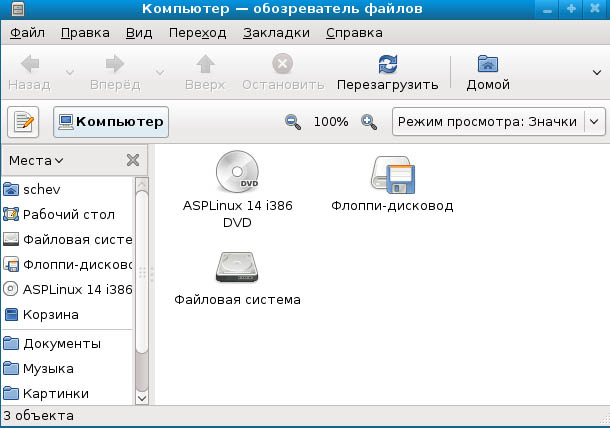Open the Правка menu
The height and width of the screenshot is (428, 610).
[x=85, y=33]
